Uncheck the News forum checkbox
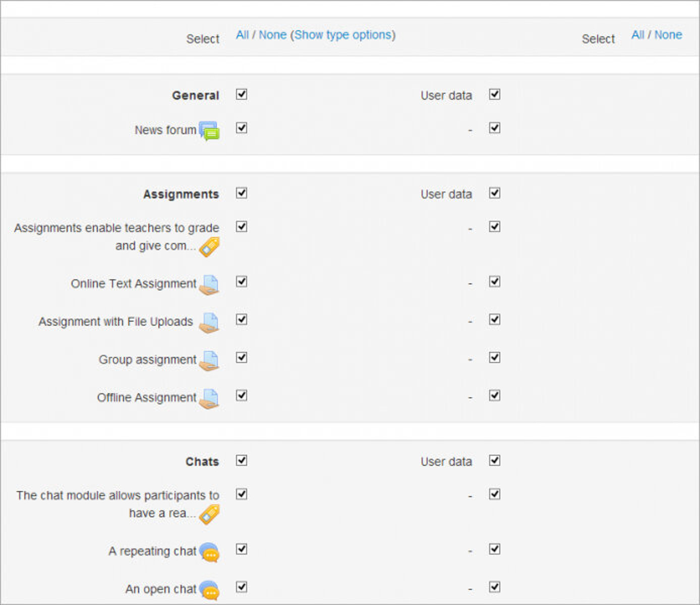The width and height of the screenshot is (700, 605). (242, 128)
